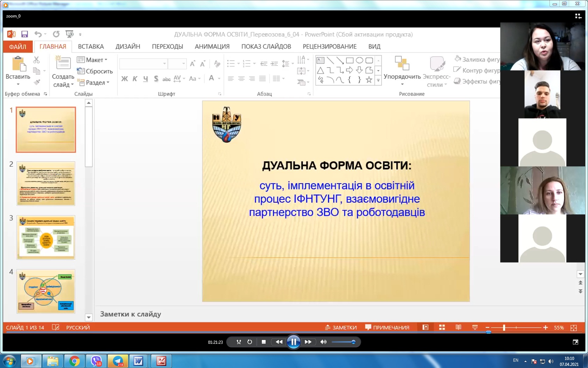The height and width of the screenshot is (368, 588).
Task: Apply bold formatting with the Ж icon
Action: pos(124,79)
